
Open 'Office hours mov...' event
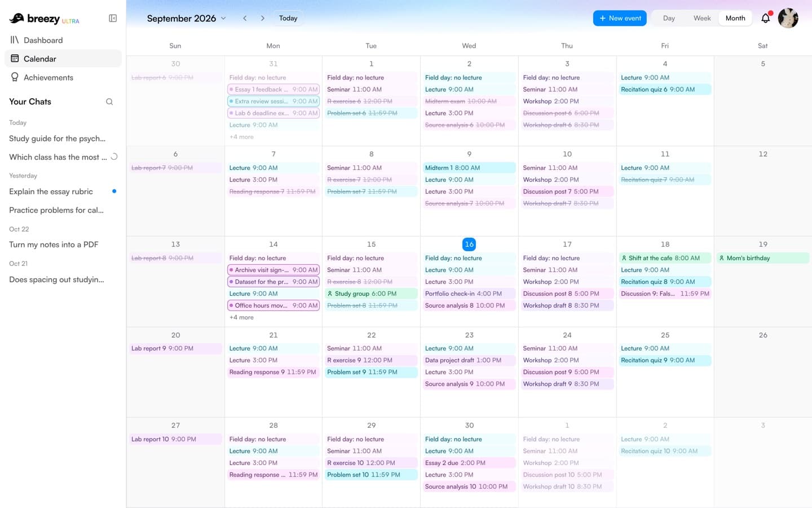[273, 305]
